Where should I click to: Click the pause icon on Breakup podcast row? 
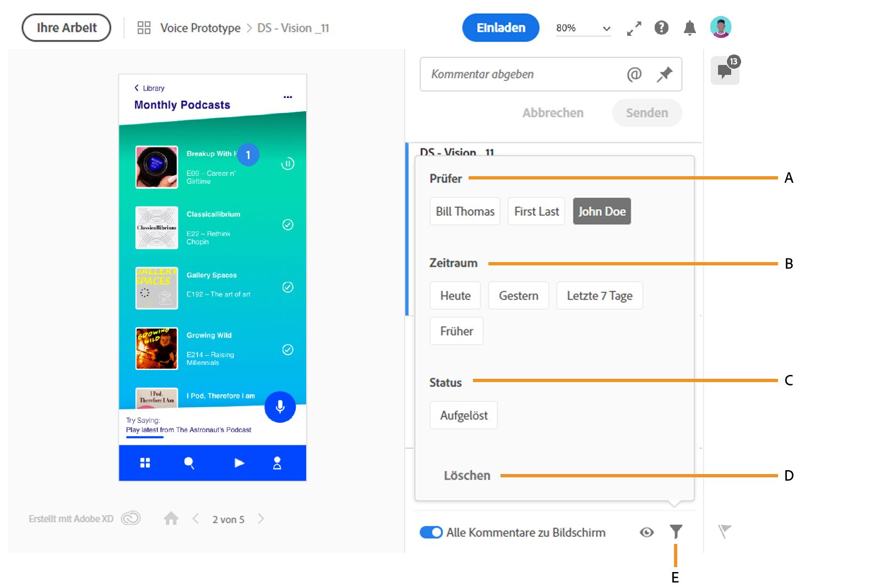point(287,164)
